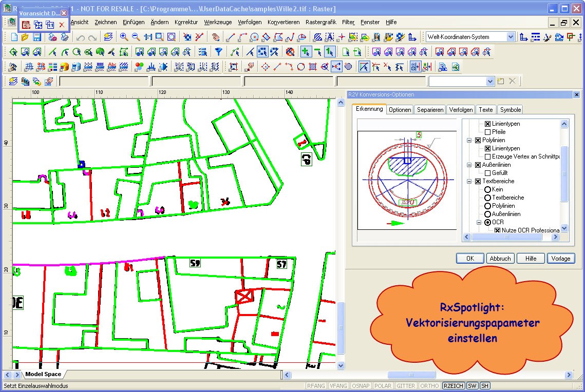This screenshot has height=392, width=585.
Task: Open the Rastergrafik menu
Action: (320, 22)
